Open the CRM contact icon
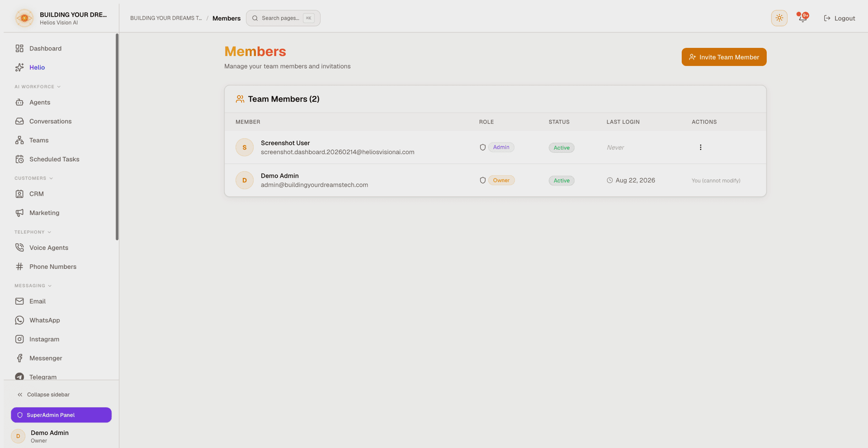Image resolution: width=868 pixels, height=448 pixels. (x=19, y=194)
